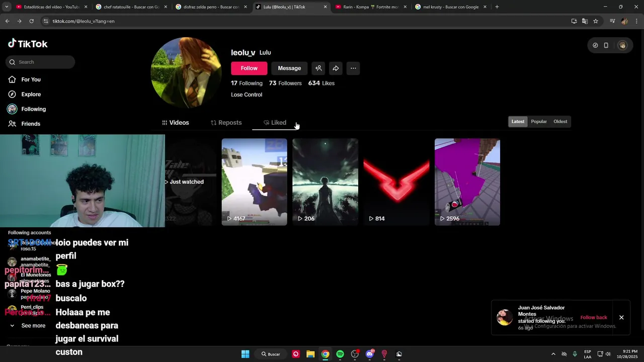Click Follow back in the notification
This screenshot has width=644, height=362.
pyautogui.click(x=594, y=317)
